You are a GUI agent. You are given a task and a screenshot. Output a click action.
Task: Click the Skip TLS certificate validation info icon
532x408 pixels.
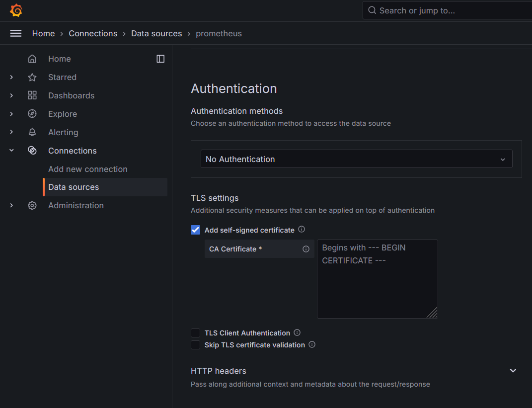tap(312, 344)
